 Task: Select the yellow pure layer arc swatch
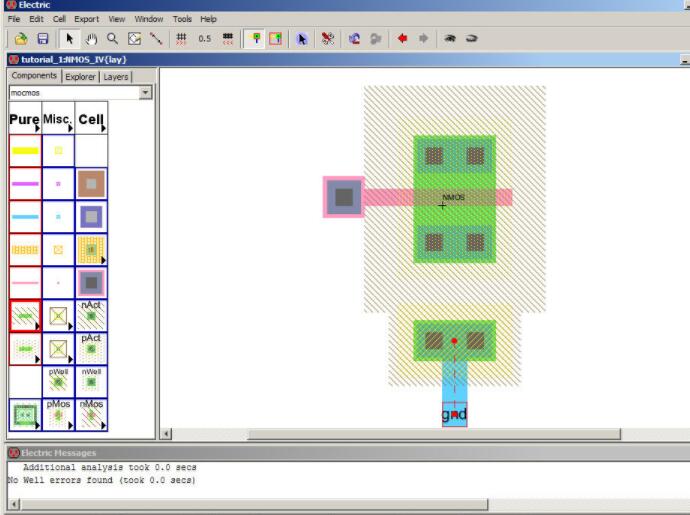[x=25, y=151]
